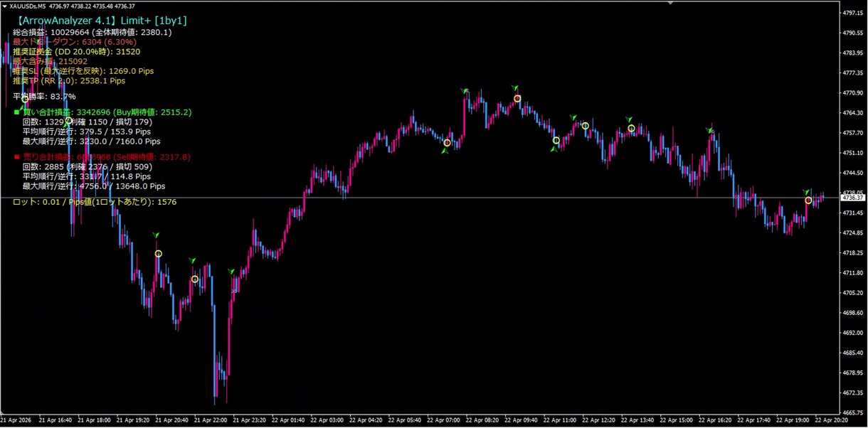The image size is (868, 428).
Task: Click the 4665.75 price scale label
Action: point(852,412)
